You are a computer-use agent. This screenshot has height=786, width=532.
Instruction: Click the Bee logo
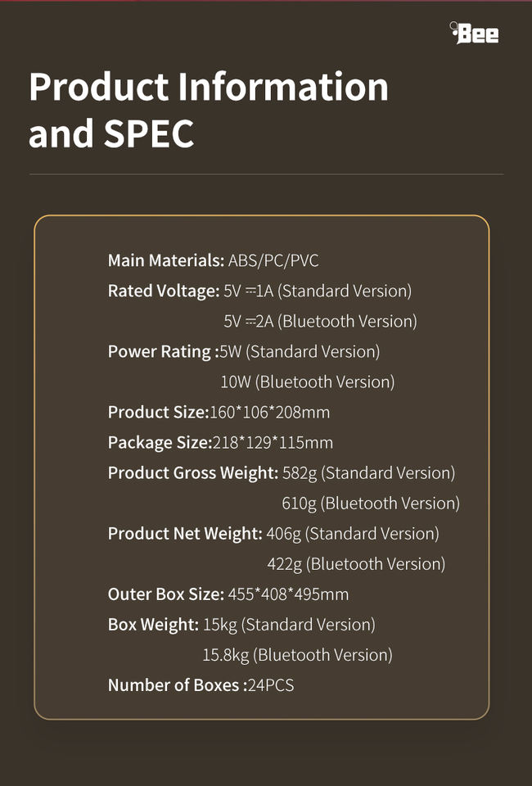[x=475, y=33]
